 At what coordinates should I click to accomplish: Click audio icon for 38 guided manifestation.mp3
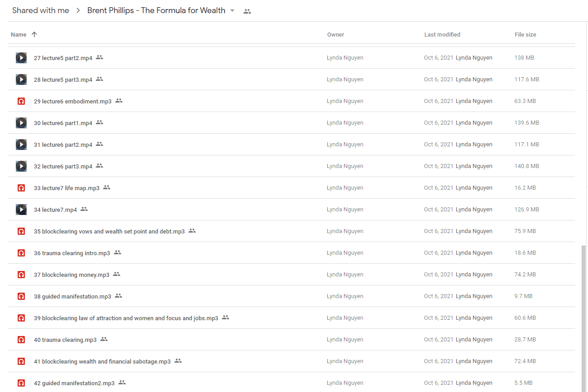(x=21, y=296)
